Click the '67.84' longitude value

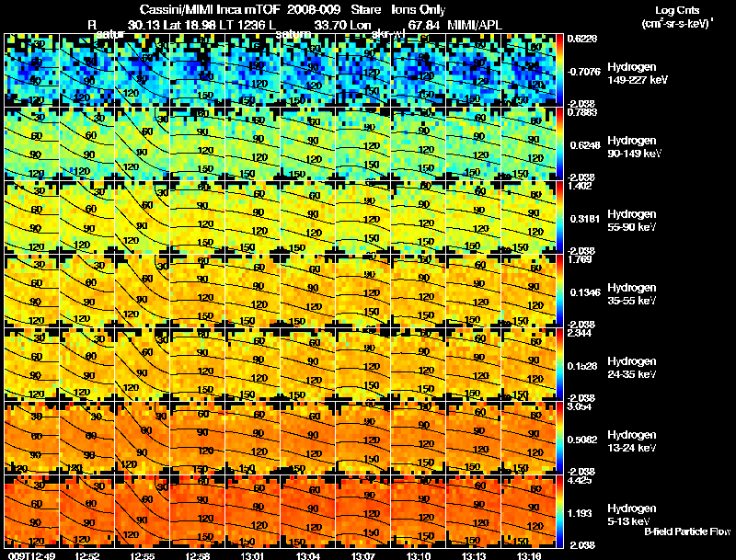(424, 25)
